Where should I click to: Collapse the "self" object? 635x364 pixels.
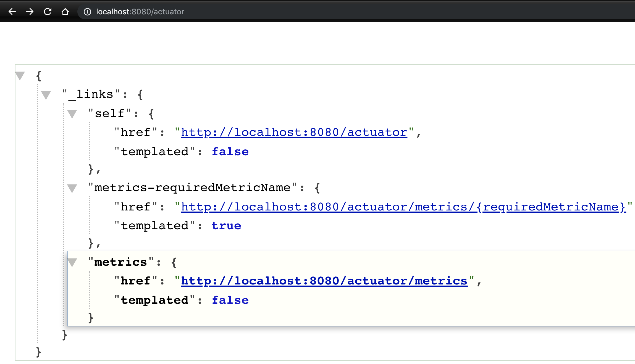coord(72,114)
